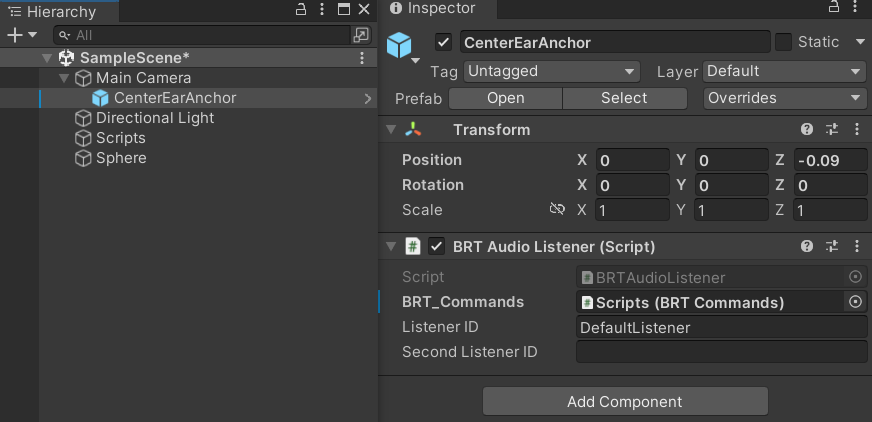Click the Add Component button
This screenshot has height=422, width=872.
click(x=625, y=401)
